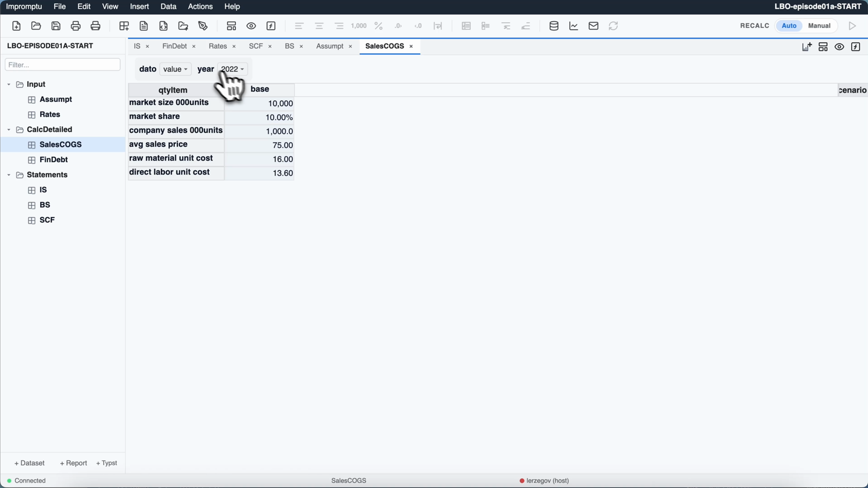Open the Help menu

pos(232,7)
